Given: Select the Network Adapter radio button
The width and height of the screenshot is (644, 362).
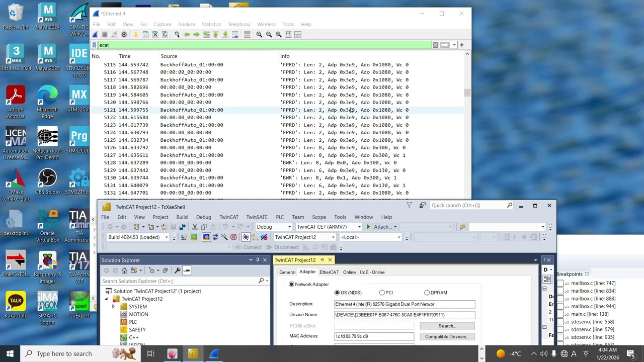Looking at the screenshot, I should click(291, 285).
